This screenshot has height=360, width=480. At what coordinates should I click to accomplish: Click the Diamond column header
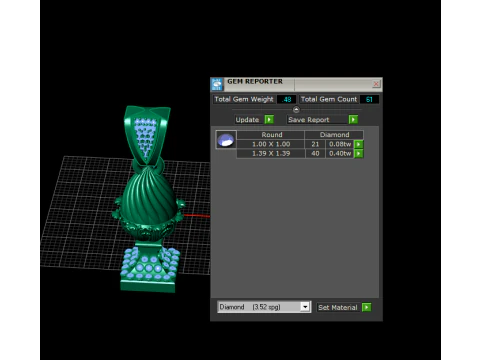coord(334,135)
